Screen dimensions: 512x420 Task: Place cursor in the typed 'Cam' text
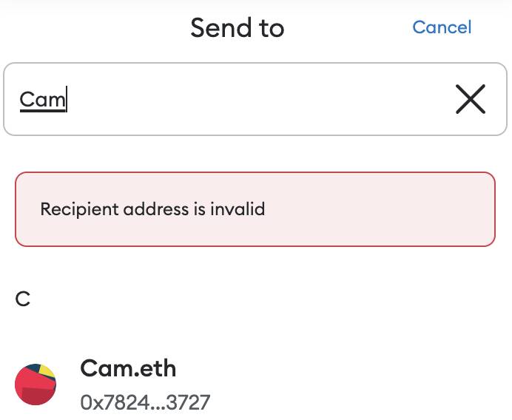42,99
